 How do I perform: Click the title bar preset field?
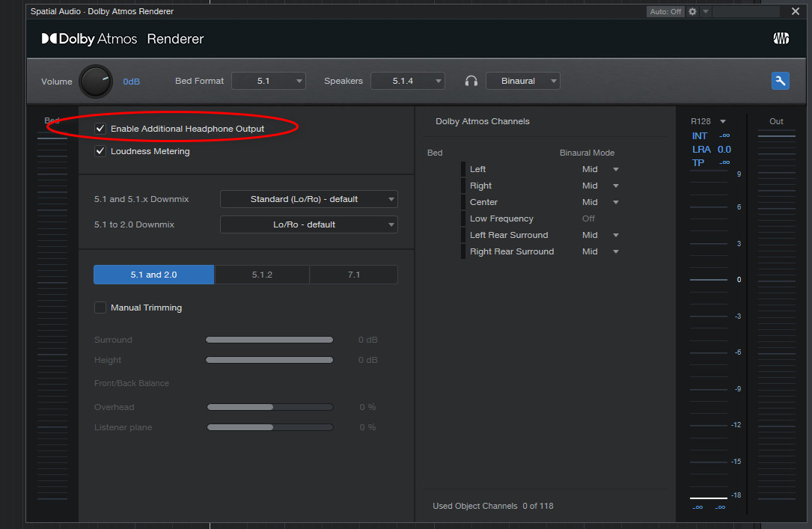click(x=745, y=11)
